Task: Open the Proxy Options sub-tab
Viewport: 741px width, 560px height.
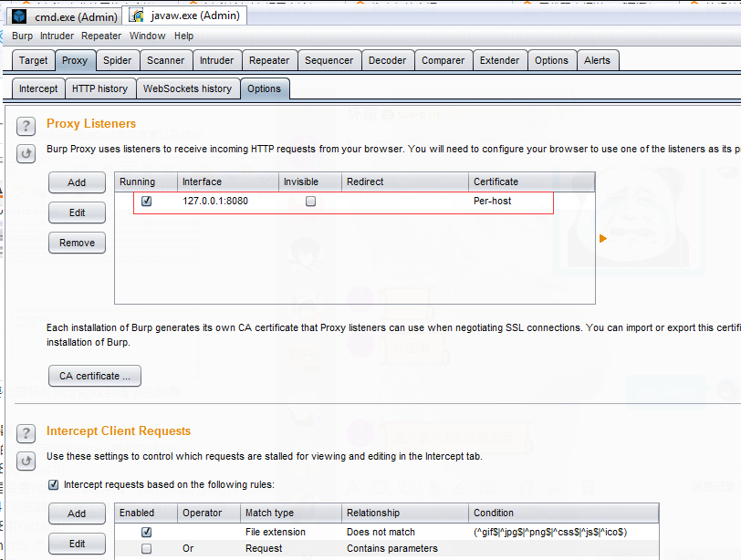Action: coord(264,88)
